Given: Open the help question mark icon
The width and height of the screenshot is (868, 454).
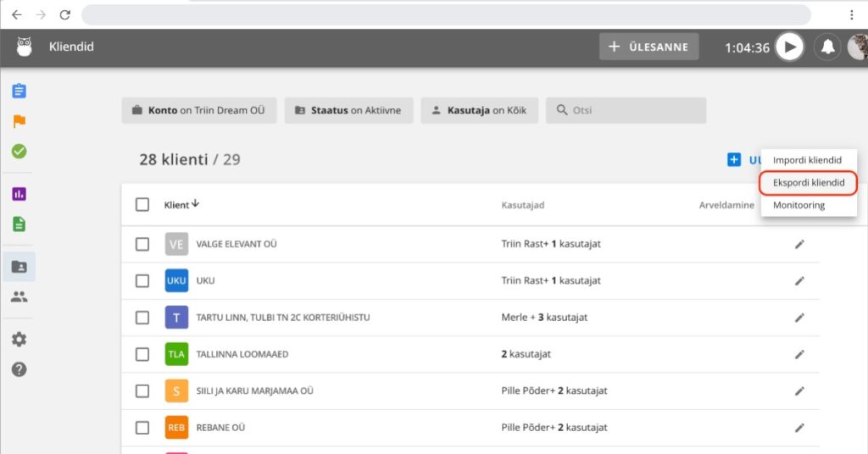Looking at the screenshot, I should pyautogui.click(x=19, y=368).
